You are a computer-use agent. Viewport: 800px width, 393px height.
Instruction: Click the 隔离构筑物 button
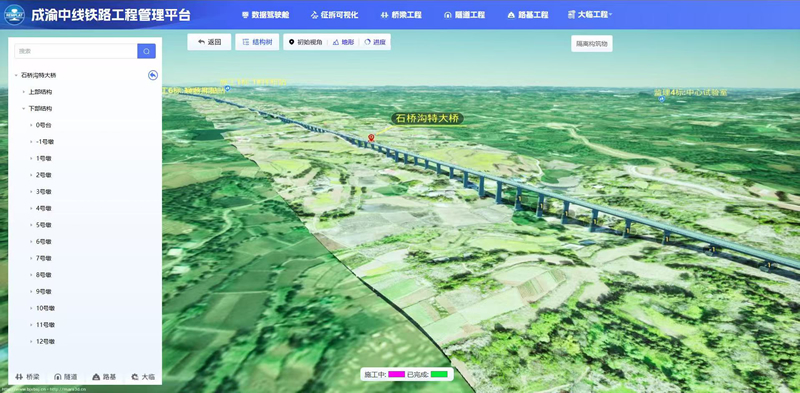click(x=592, y=44)
